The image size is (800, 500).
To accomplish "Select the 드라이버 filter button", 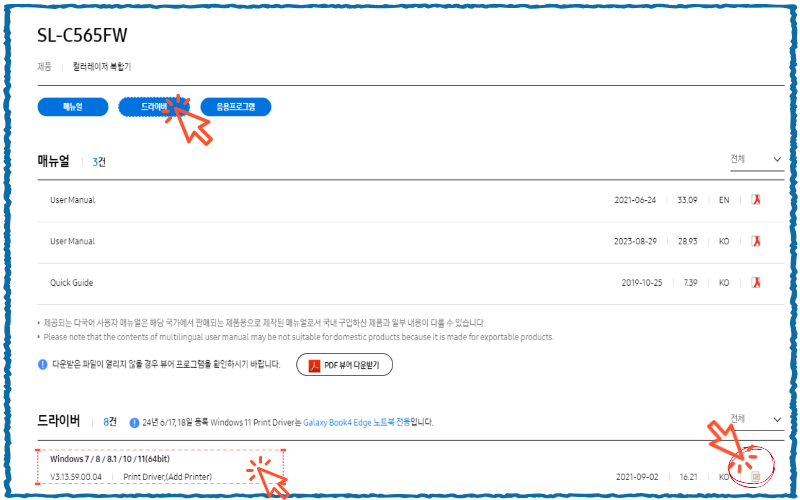I will pos(154,107).
